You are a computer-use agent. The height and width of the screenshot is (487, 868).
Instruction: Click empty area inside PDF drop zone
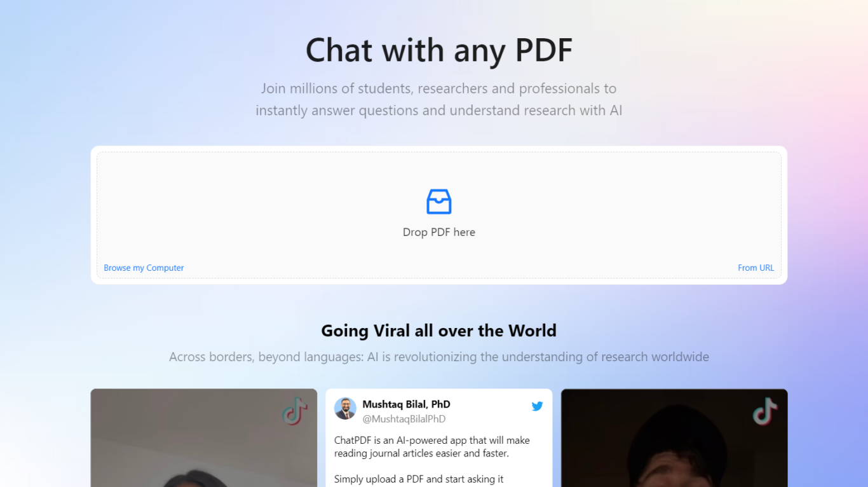click(254, 203)
